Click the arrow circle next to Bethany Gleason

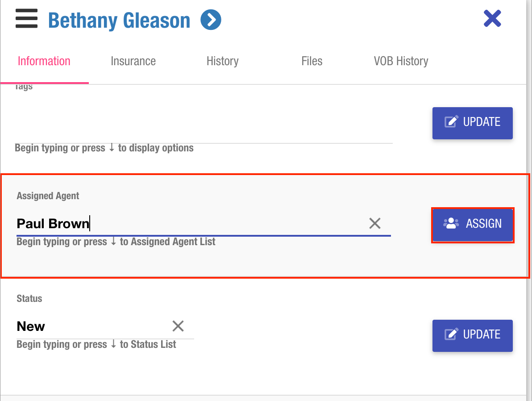pyautogui.click(x=211, y=20)
